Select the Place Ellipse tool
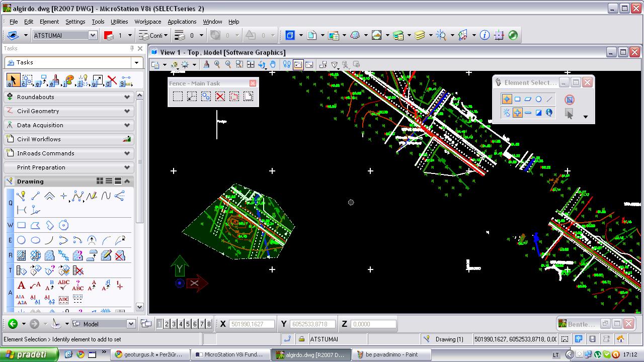This screenshot has height=362, width=644. [35, 240]
